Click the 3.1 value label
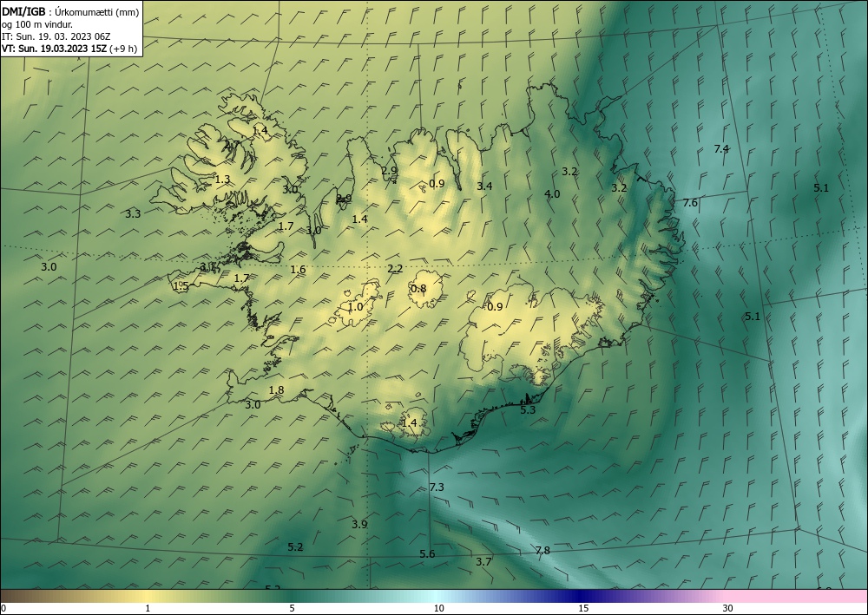Image resolution: width=868 pixels, height=615 pixels. [x=207, y=266]
